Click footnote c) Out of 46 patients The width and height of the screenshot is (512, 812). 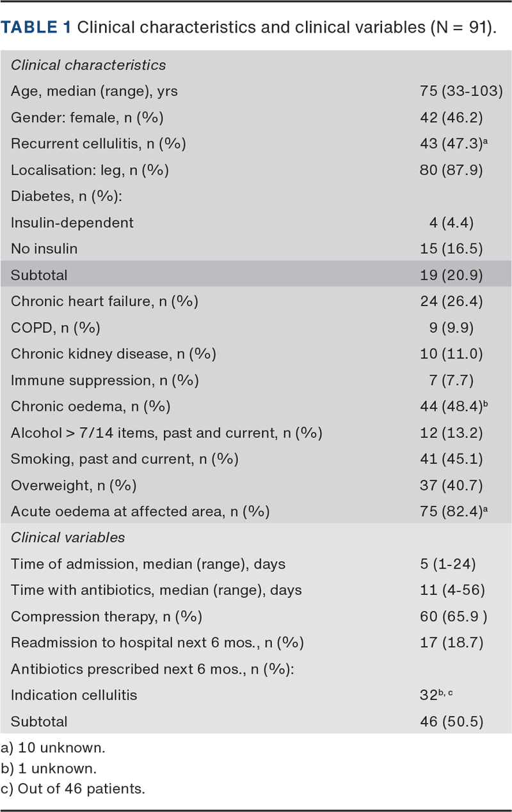[73, 789]
